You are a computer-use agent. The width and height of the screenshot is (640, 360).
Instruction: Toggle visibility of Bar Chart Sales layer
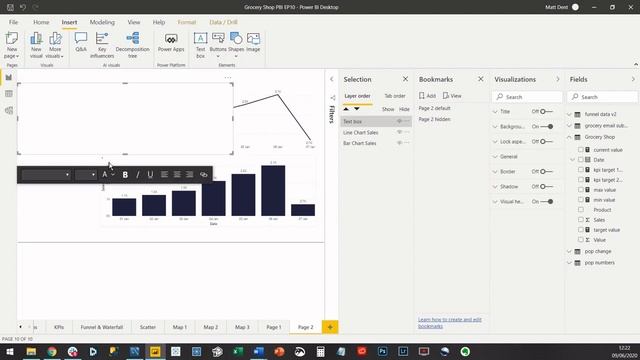pos(399,143)
